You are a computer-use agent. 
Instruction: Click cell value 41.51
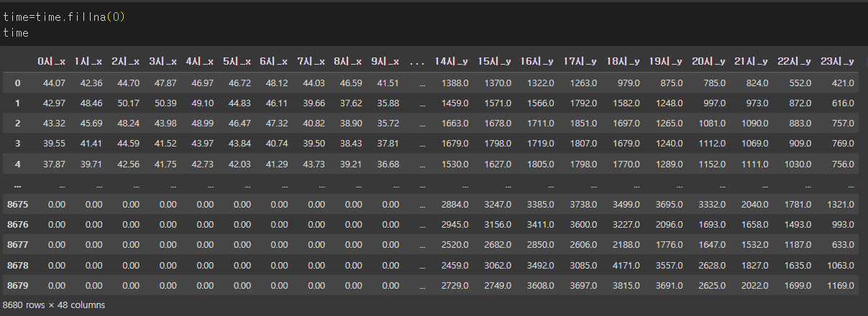(388, 83)
